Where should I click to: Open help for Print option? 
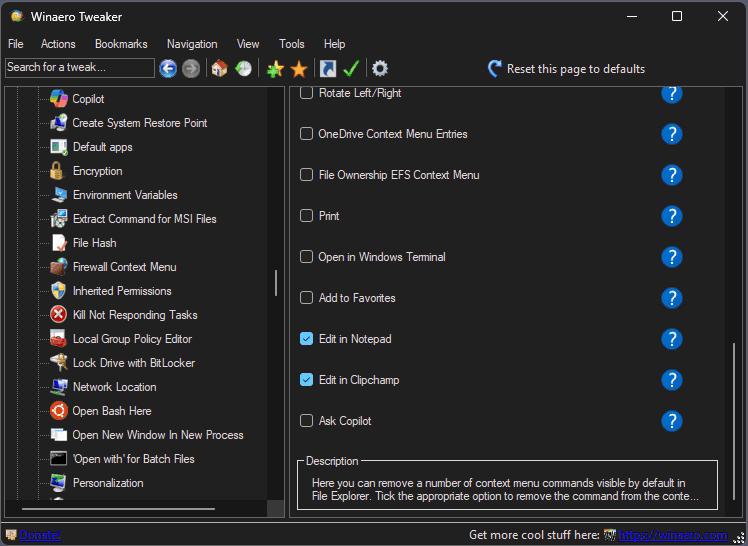(672, 216)
